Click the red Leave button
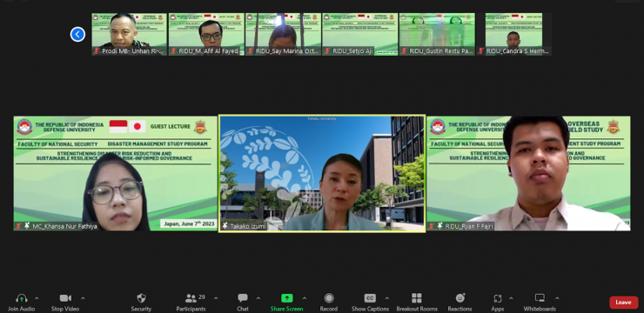This screenshot has width=644, height=313. 623,303
